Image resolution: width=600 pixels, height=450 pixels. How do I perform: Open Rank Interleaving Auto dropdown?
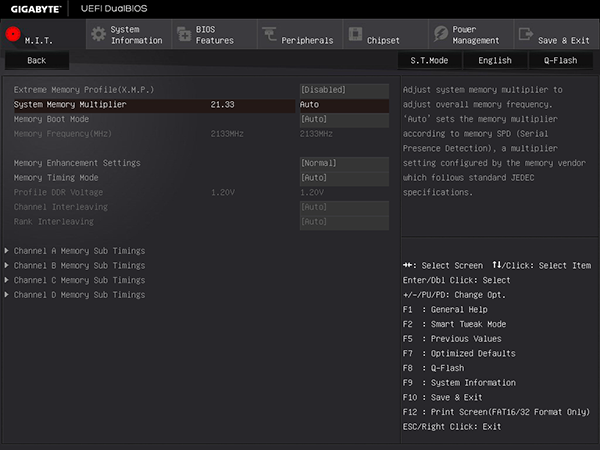pos(344,222)
